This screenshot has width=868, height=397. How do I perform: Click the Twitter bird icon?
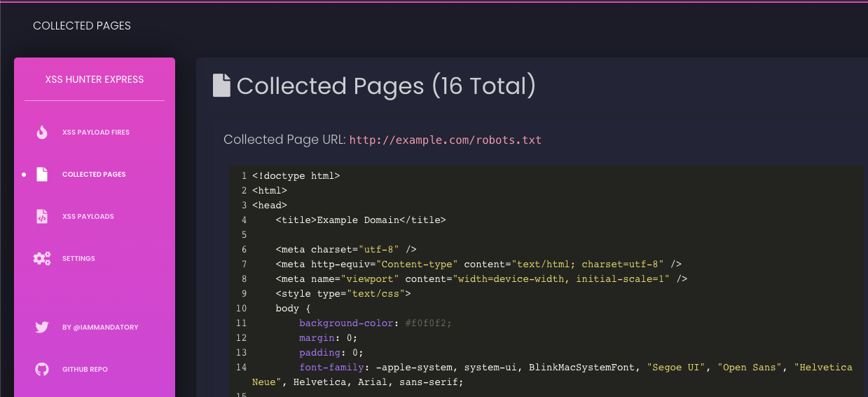click(x=42, y=327)
